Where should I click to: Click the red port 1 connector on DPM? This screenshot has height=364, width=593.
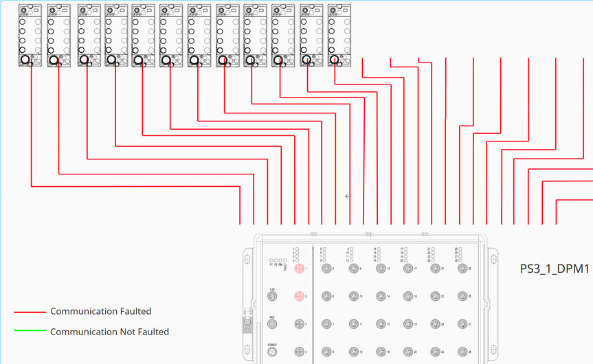[x=300, y=269]
